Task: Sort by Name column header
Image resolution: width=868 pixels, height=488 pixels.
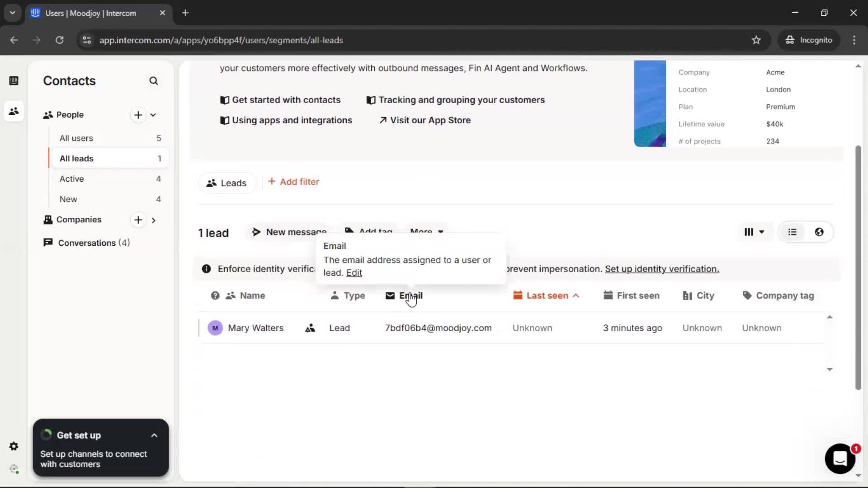Action: [245, 296]
